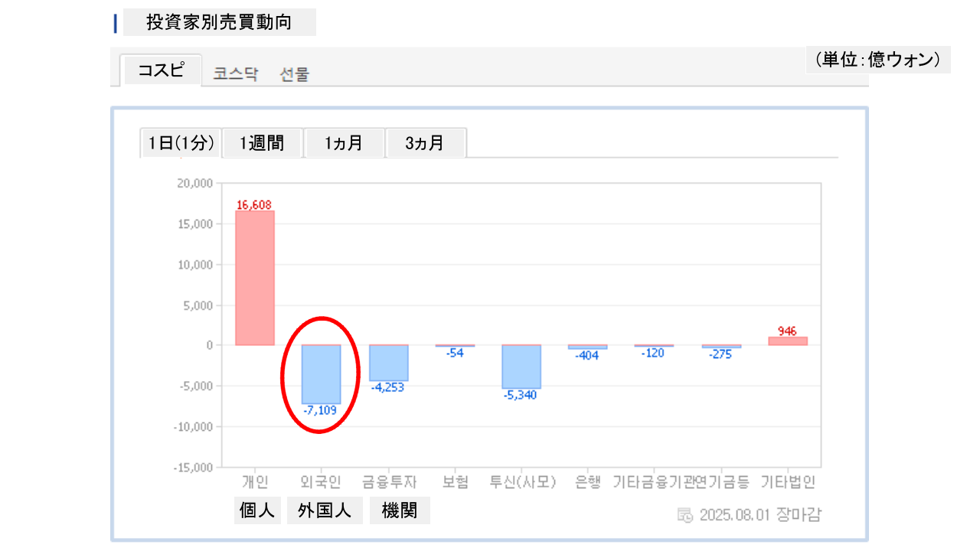Switch to the 코스닥 tab

[x=236, y=74]
